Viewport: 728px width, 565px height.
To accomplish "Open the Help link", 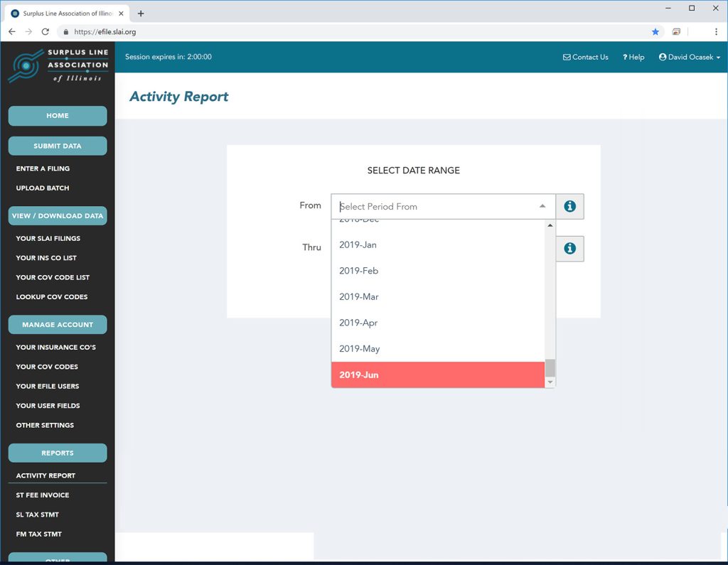I will [x=633, y=57].
